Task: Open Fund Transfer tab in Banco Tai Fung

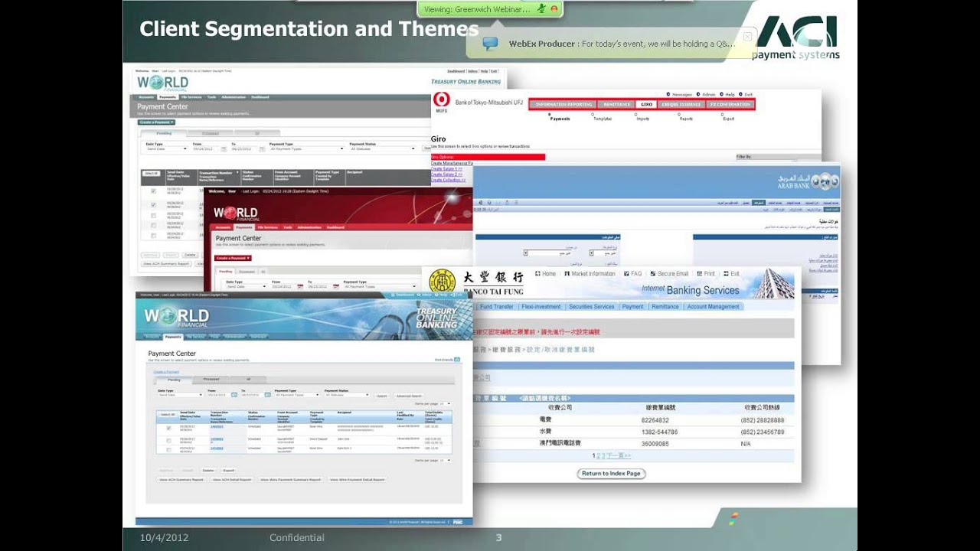Action: pyautogui.click(x=496, y=307)
